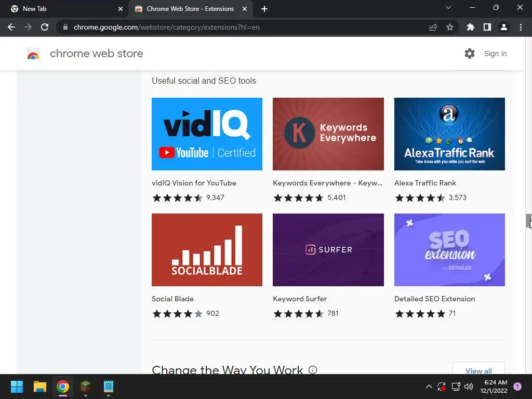Open the clock showing 6:24 AM
The height and width of the screenshot is (399, 532).
pos(494,387)
